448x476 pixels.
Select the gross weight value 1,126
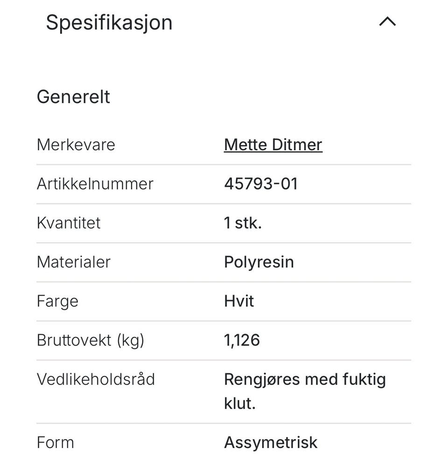click(x=242, y=341)
